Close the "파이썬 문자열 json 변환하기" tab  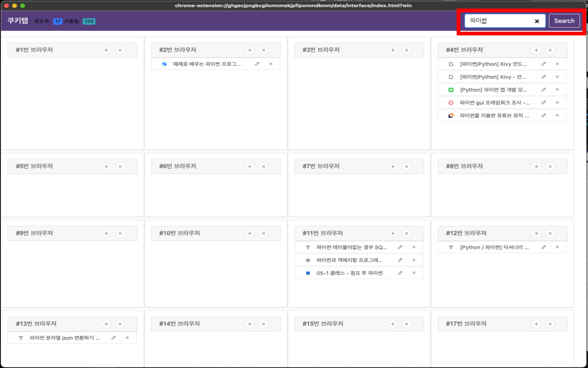tap(127, 338)
